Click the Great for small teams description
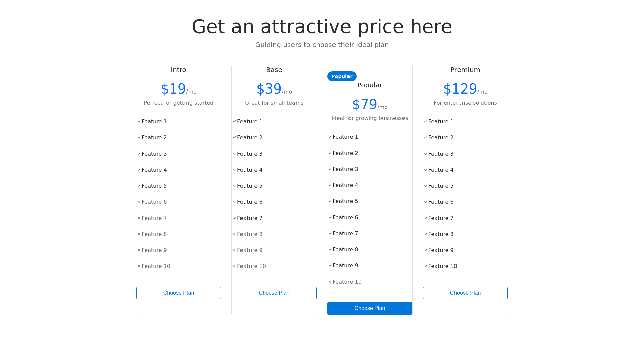The image size is (644, 362). [274, 103]
